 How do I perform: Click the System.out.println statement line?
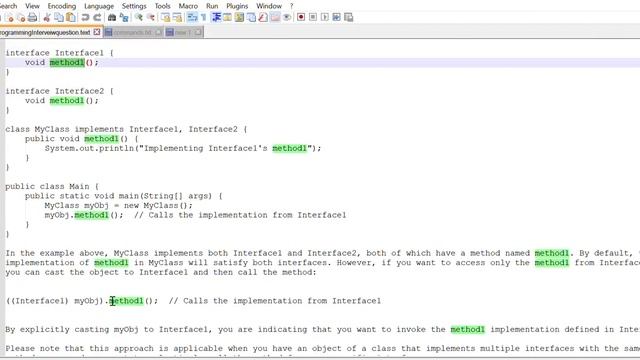point(183,148)
